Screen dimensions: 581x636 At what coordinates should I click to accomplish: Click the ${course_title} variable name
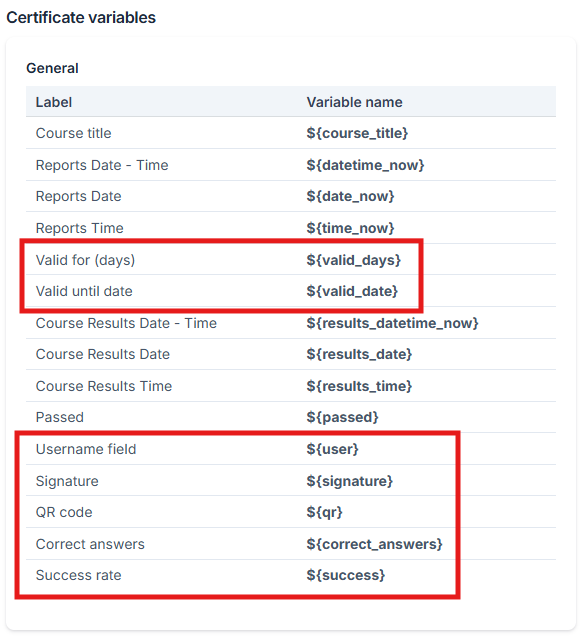coord(357,133)
